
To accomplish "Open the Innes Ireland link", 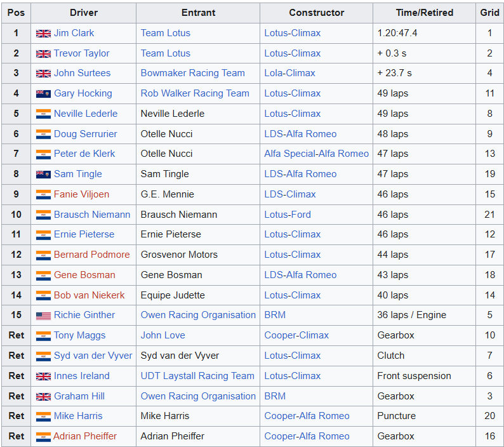I will click(82, 376).
